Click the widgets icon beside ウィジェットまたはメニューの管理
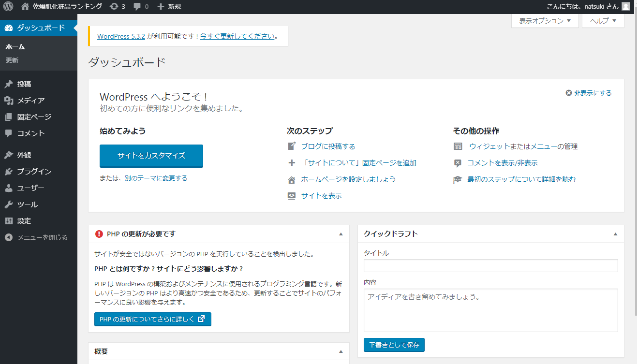This screenshot has width=637, height=364. click(458, 146)
